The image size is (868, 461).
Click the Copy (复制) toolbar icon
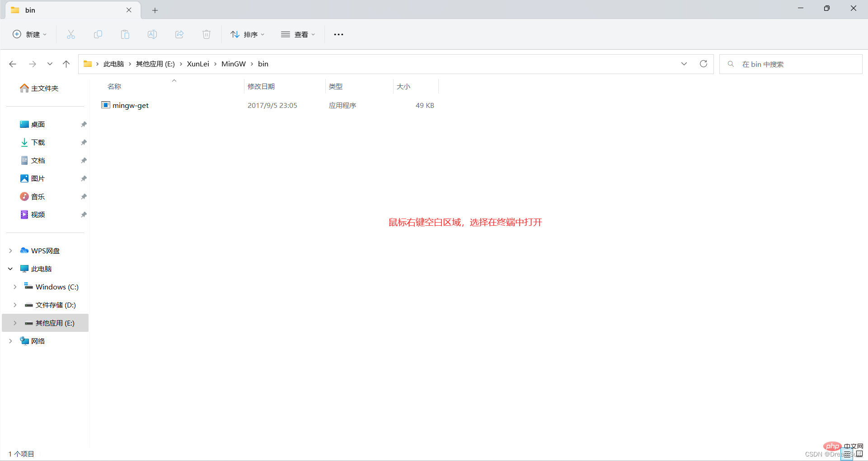pyautogui.click(x=98, y=34)
